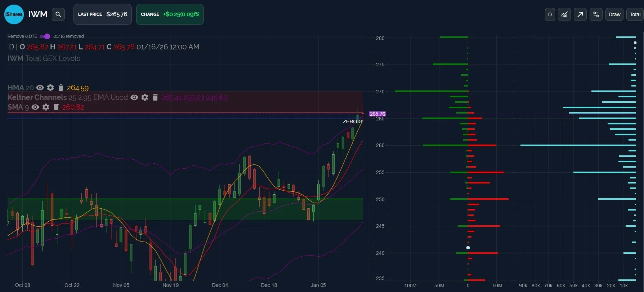This screenshot has height=292, width=644.
Task: Hide the Keltner Channels indicator
Action: pos(134,97)
